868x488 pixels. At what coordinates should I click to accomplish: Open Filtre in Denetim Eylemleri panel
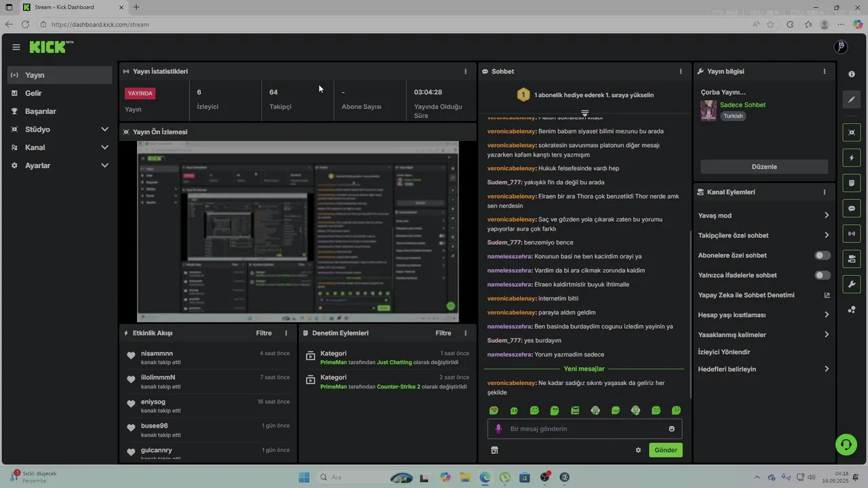[443, 333]
